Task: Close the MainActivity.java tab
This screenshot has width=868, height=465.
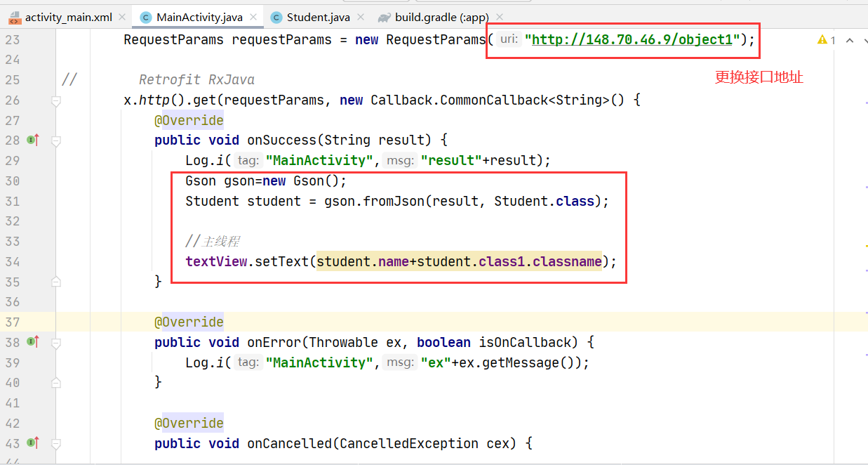Action: tap(254, 17)
